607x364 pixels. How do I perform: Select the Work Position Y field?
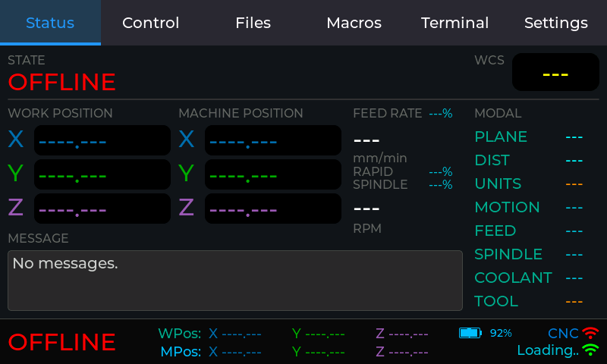[102, 174]
